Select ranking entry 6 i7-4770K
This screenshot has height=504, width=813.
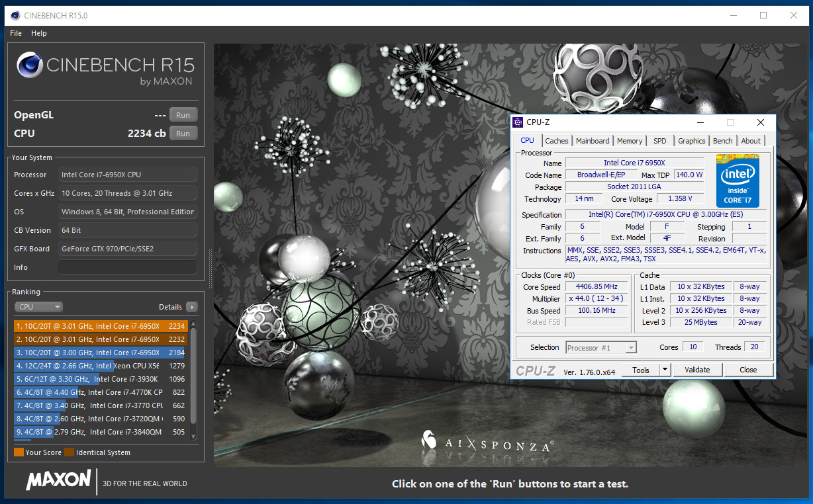[101, 392]
